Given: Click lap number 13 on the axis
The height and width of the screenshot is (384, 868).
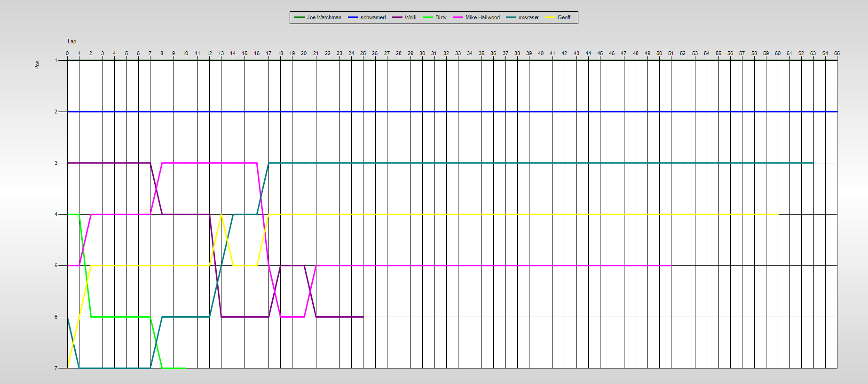Looking at the screenshot, I should (x=221, y=53).
